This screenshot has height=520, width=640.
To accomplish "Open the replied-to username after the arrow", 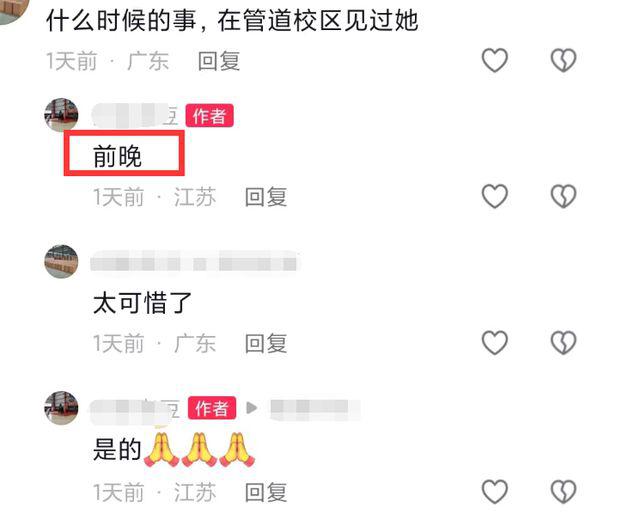I will pos(314,409).
